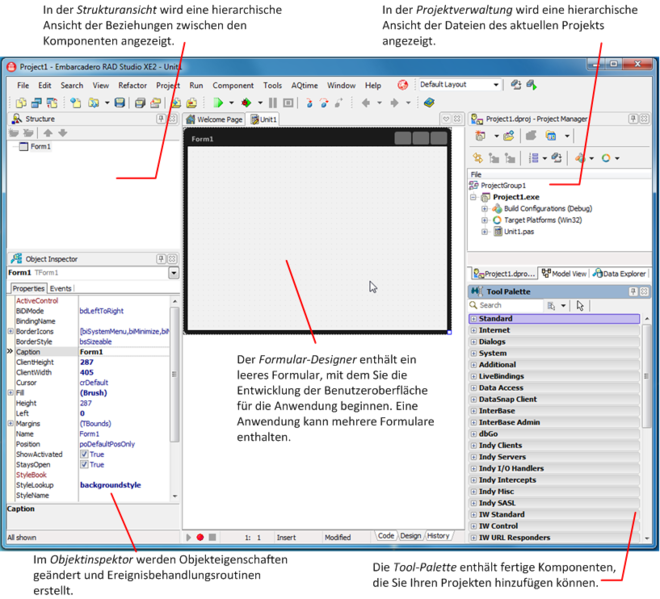Switch to the Data Explorer tab
Viewport: 660px width, 599px height.
pyautogui.click(x=619, y=274)
